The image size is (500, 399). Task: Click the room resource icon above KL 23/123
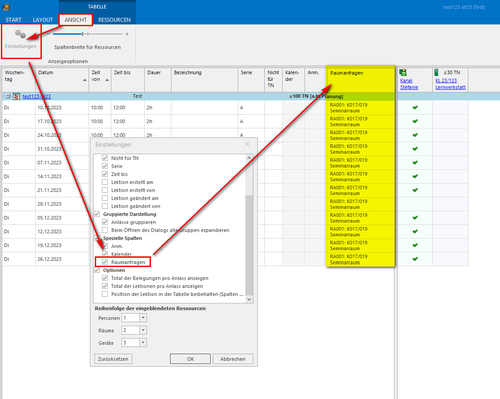click(x=436, y=72)
